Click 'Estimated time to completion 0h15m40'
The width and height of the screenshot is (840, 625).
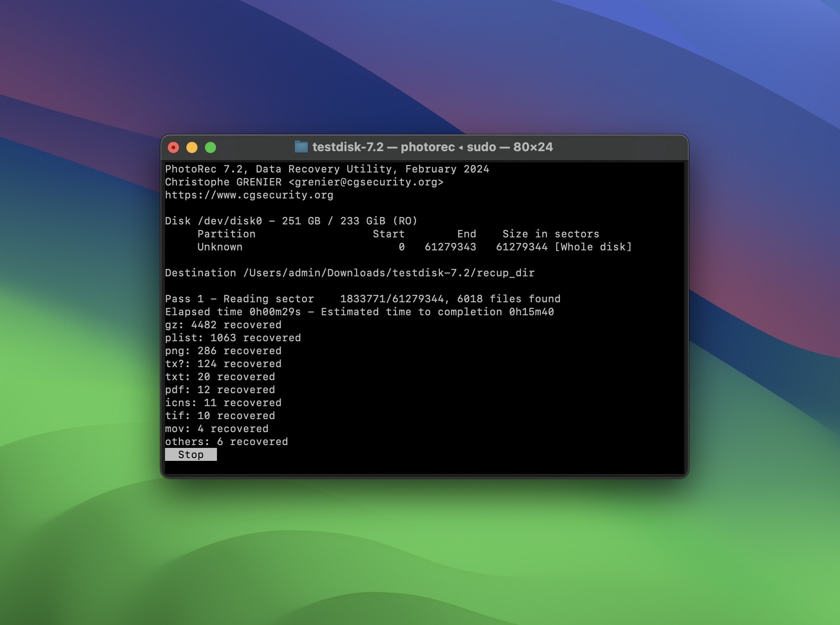click(437, 312)
